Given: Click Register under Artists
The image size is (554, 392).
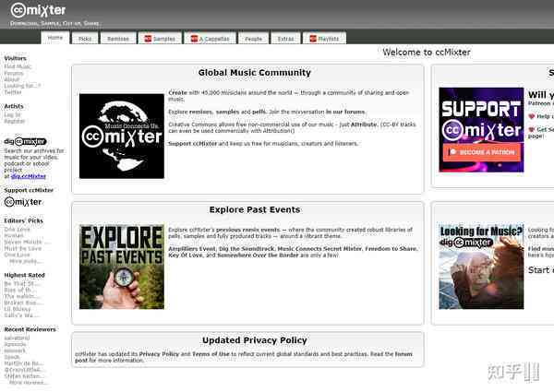Looking at the screenshot, I should (15, 121).
